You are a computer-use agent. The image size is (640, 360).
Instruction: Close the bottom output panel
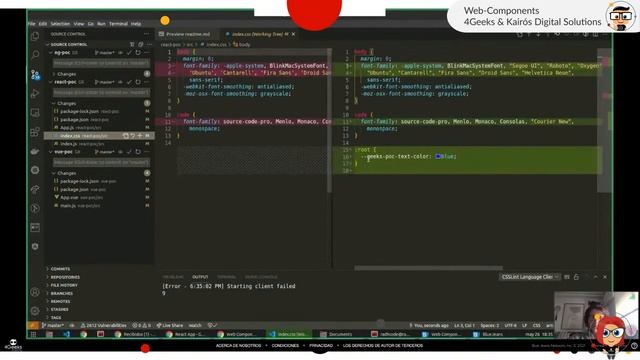(x=605, y=277)
